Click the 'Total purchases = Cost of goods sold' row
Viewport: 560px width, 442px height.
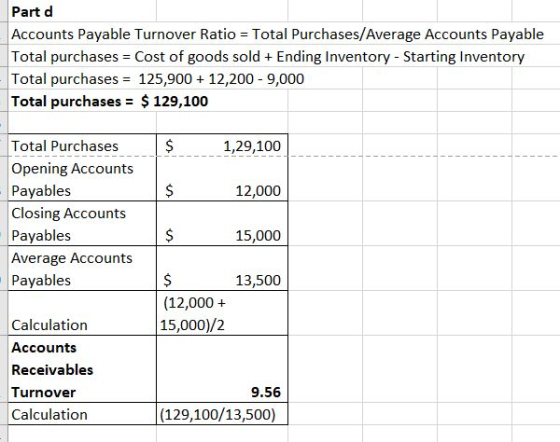(x=268, y=56)
